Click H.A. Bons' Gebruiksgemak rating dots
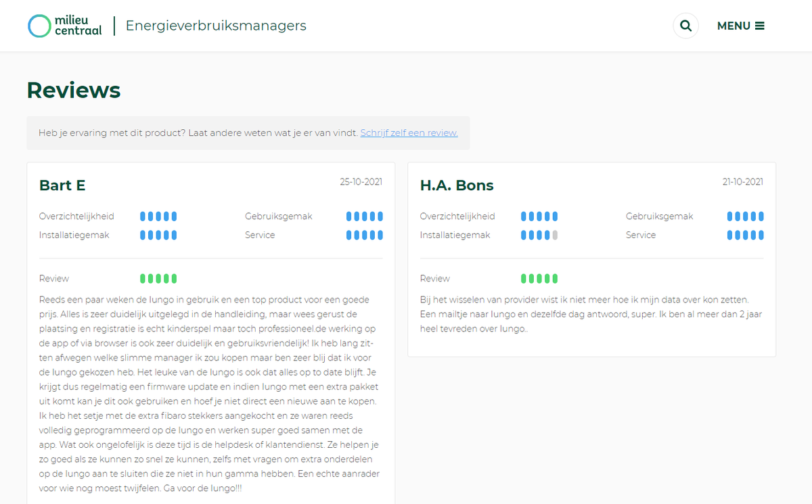 tap(746, 216)
